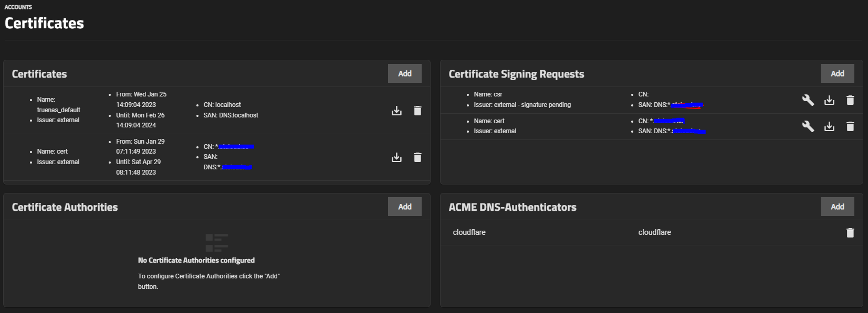Click the Certificate Authorities card heading

tap(65, 207)
